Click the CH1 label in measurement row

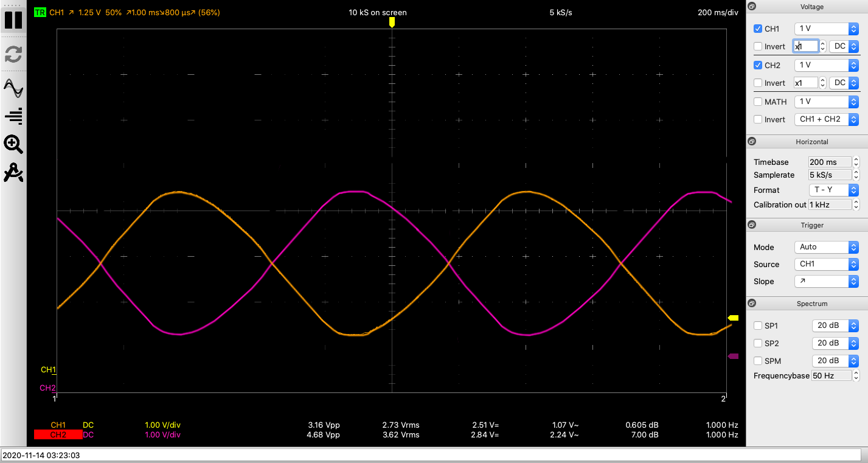coord(58,425)
